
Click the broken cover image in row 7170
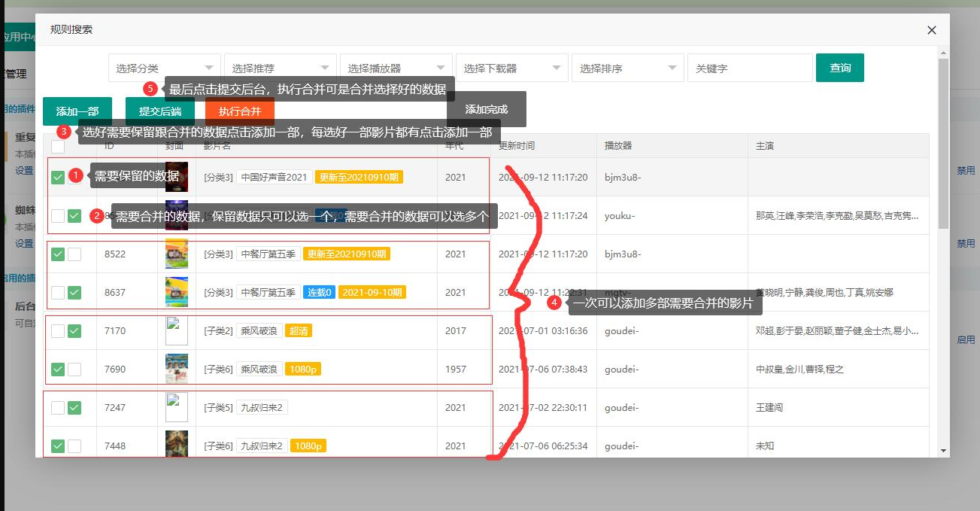coord(177,330)
